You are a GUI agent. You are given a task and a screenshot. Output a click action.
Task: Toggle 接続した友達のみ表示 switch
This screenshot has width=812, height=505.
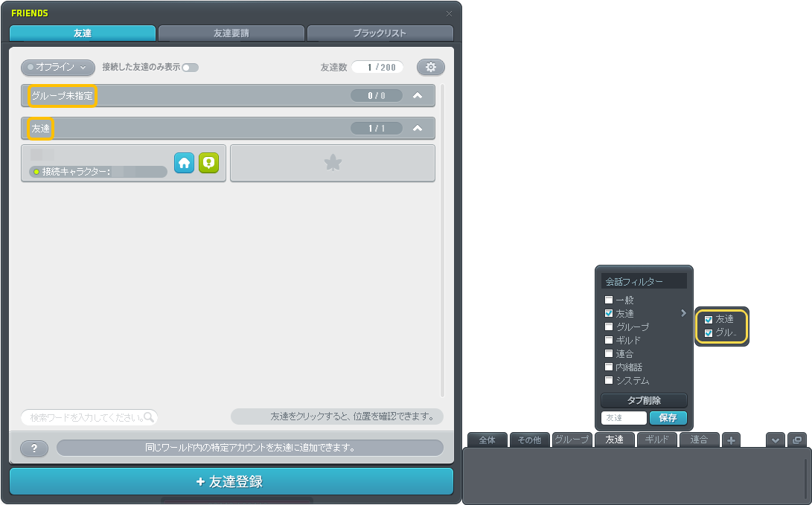pyautogui.click(x=190, y=68)
